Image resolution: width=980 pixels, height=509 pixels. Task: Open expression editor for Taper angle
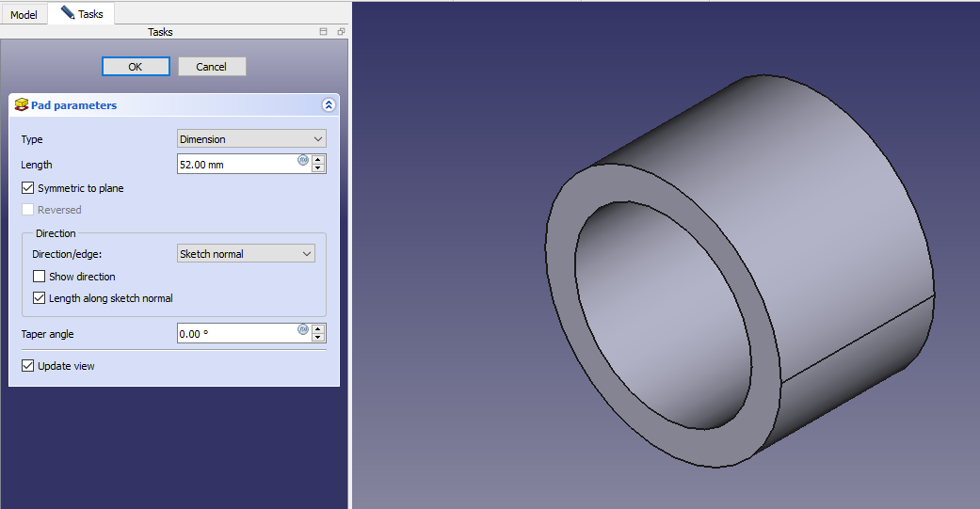[303, 329]
